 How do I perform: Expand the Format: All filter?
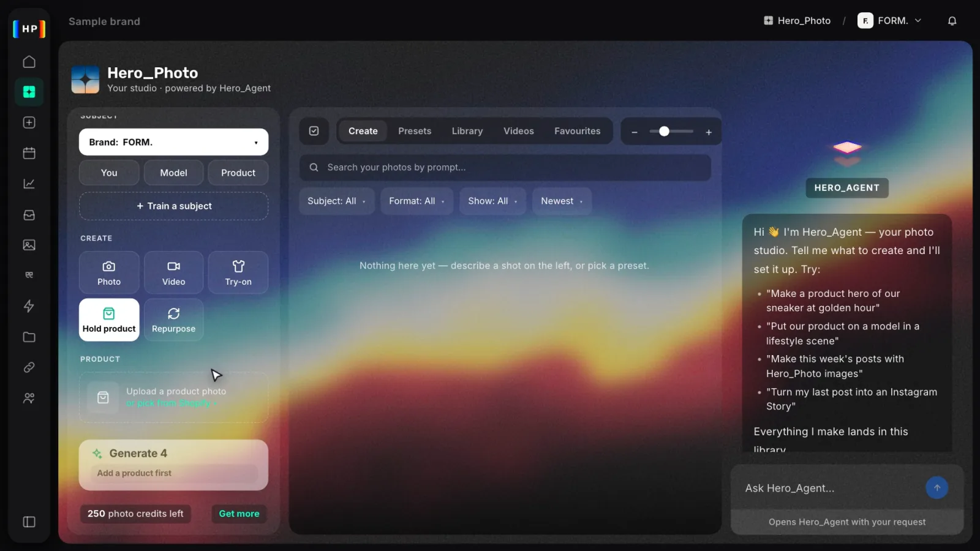pos(417,201)
